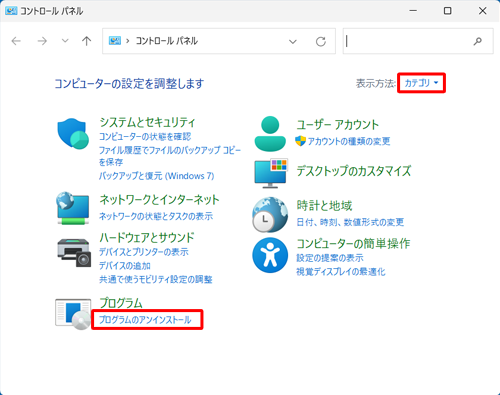The height and width of the screenshot is (395, 500).
Task: Minimize the Control Panel window
Action: (413, 11)
